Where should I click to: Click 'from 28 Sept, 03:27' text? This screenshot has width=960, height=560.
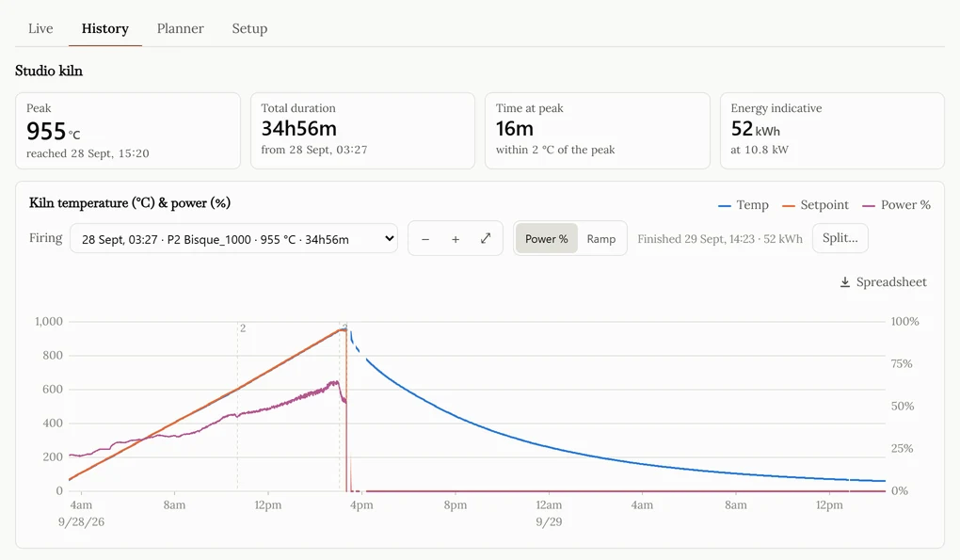(314, 150)
